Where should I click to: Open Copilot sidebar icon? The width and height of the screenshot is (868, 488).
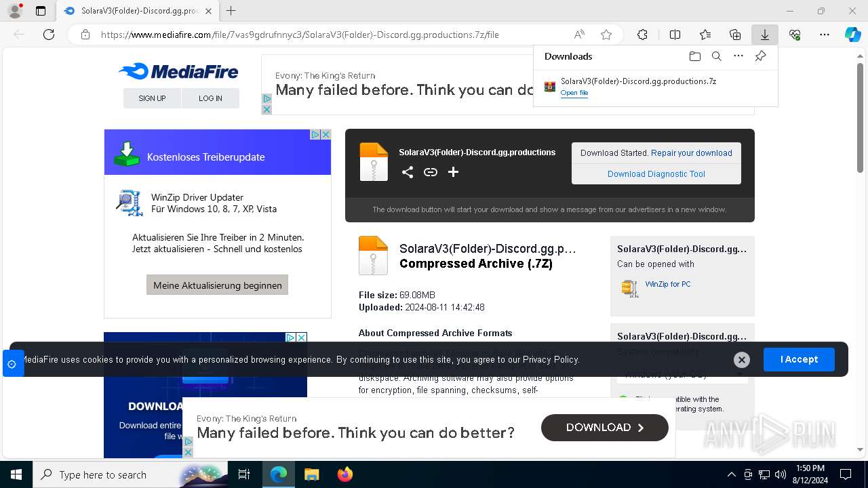(x=853, y=35)
